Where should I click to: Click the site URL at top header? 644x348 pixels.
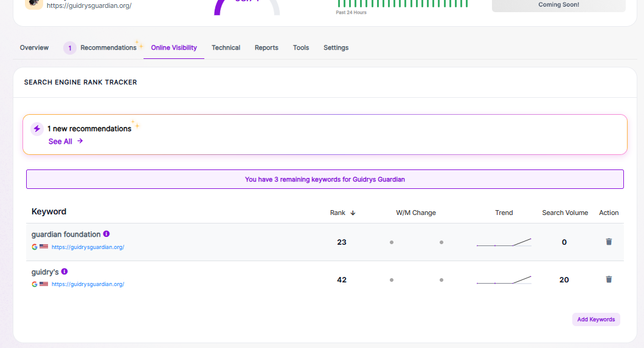pos(89,5)
